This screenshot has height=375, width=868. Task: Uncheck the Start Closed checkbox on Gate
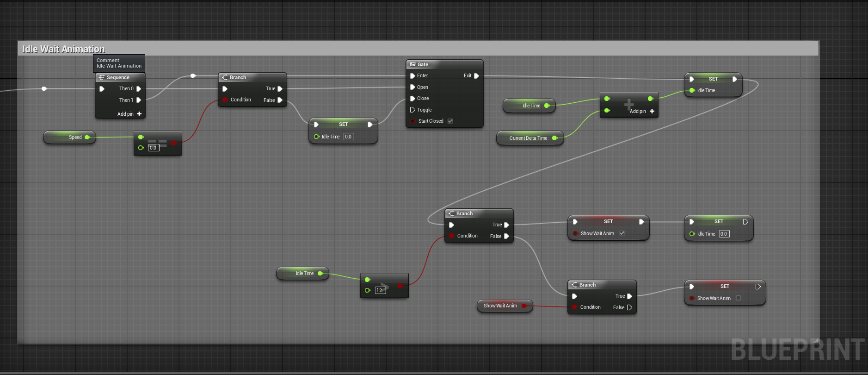tap(450, 121)
